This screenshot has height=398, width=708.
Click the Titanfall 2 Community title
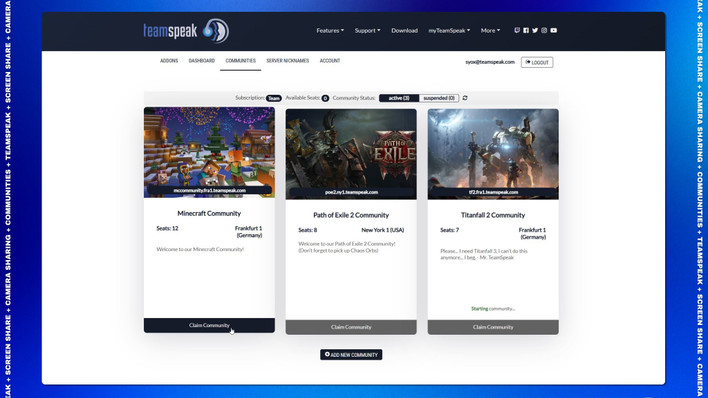[x=493, y=215]
